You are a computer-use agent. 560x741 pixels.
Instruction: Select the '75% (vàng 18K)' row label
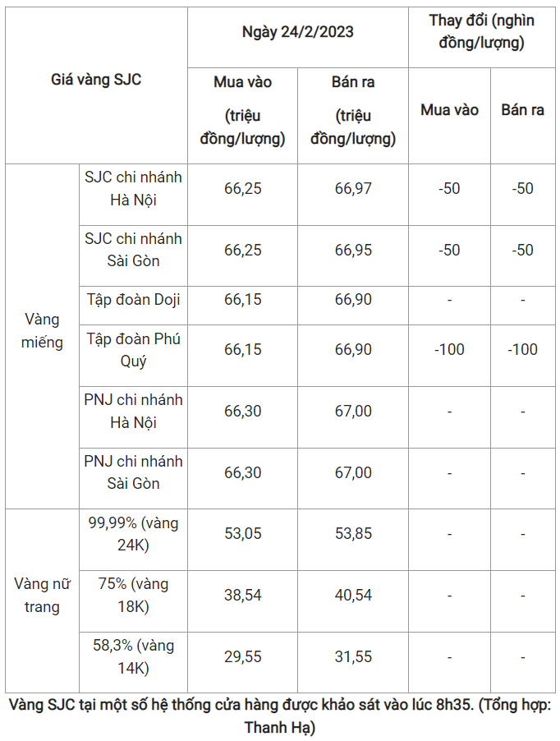[133, 596]
